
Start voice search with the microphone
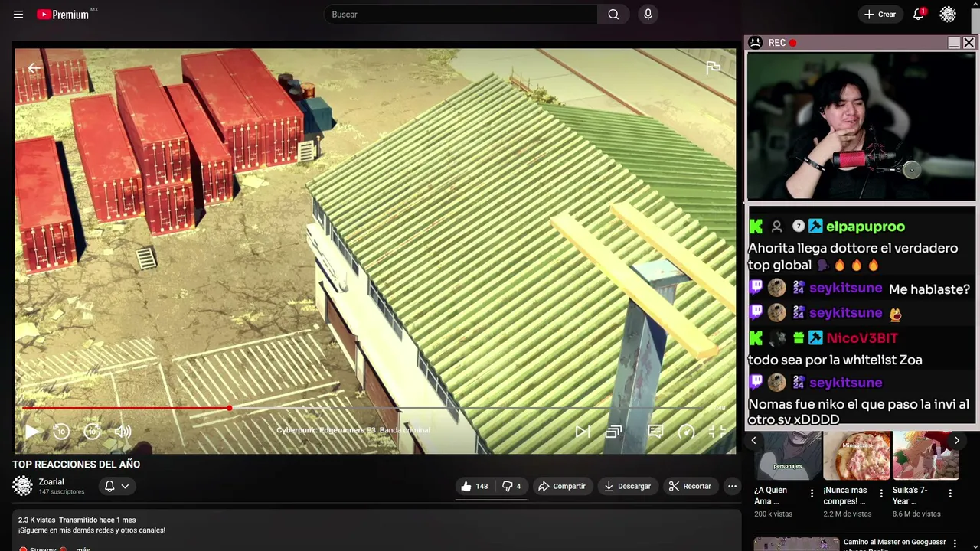(x=648, y=15)
